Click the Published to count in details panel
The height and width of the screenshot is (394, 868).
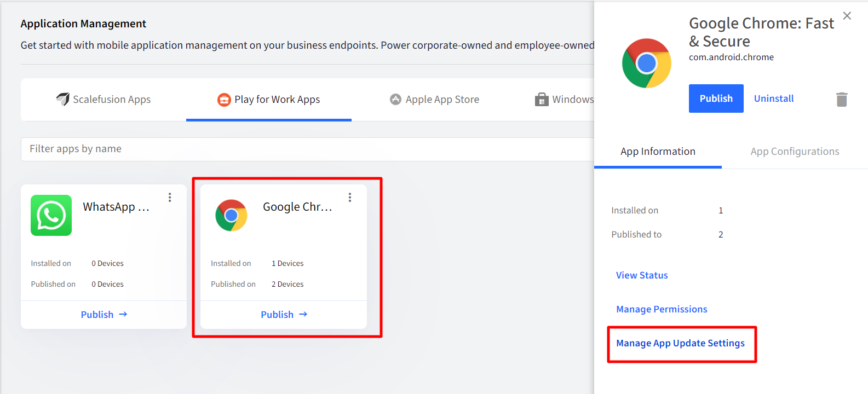[x=721, y=235]
